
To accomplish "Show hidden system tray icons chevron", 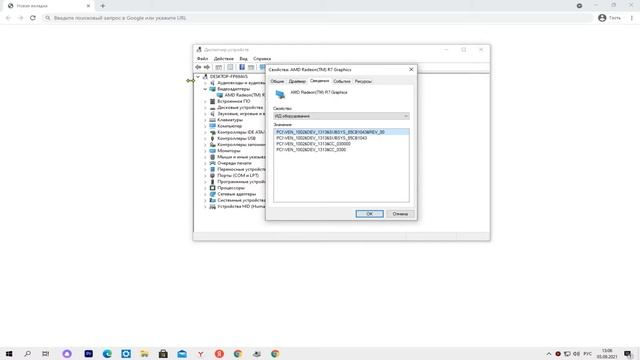I will [549, 354].
